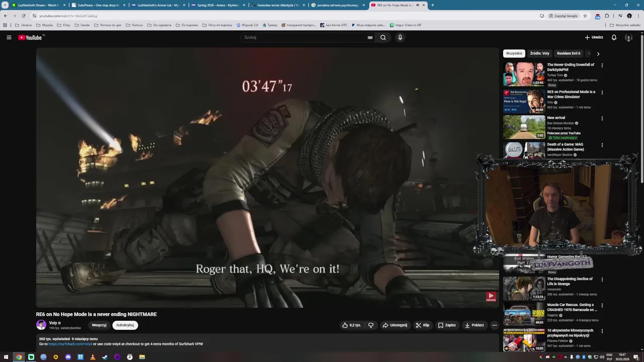Share the video with Udostępnij
The height and width of the screenshot is (362, 644).
coord(395,325)
